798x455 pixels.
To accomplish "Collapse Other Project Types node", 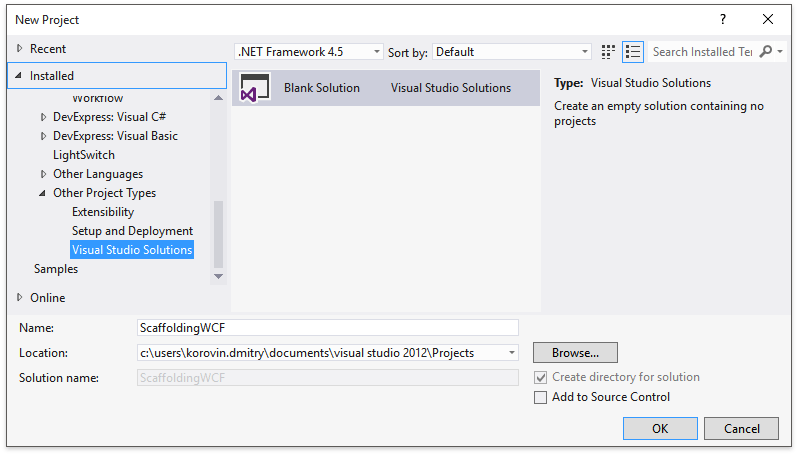I will 43,193.
